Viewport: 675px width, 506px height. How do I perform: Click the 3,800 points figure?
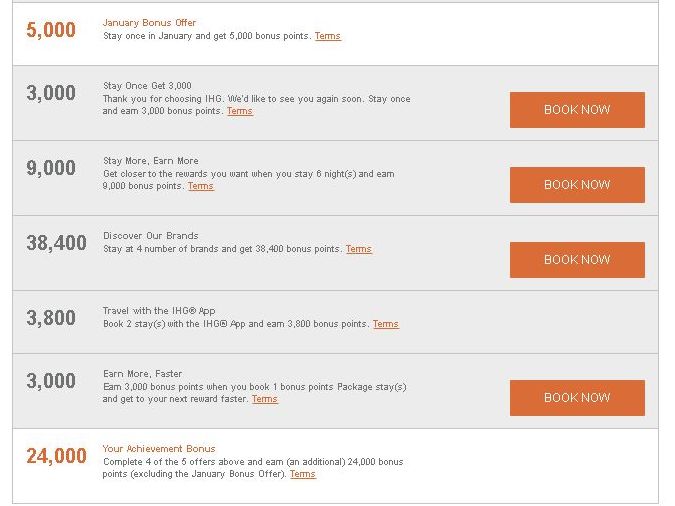[51, 318]
